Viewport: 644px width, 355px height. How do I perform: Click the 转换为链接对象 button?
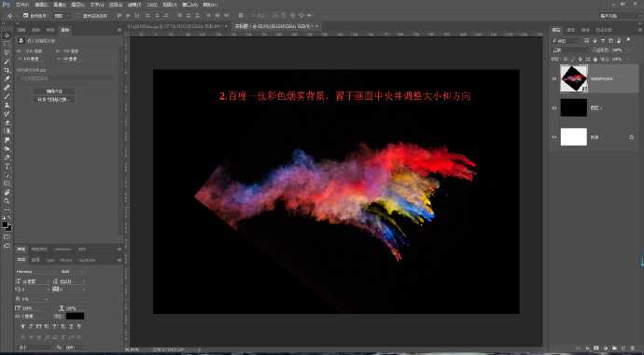click(54, 100)
